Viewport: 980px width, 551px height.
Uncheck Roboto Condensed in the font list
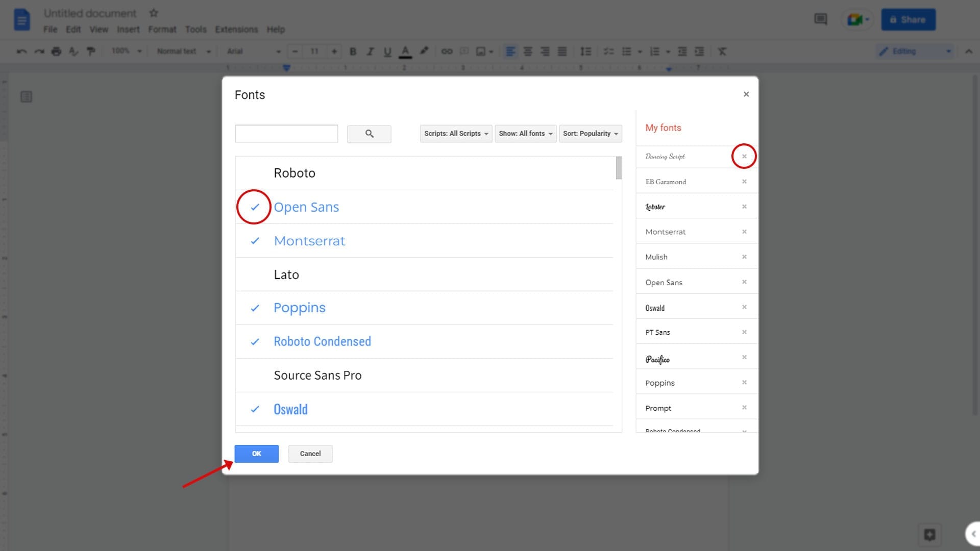tap(255, 342)
